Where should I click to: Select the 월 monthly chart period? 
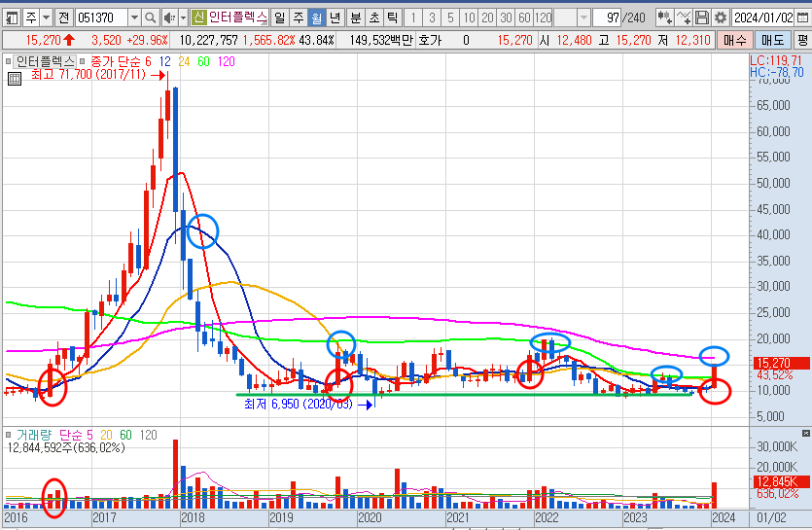[x=316, y=18]
